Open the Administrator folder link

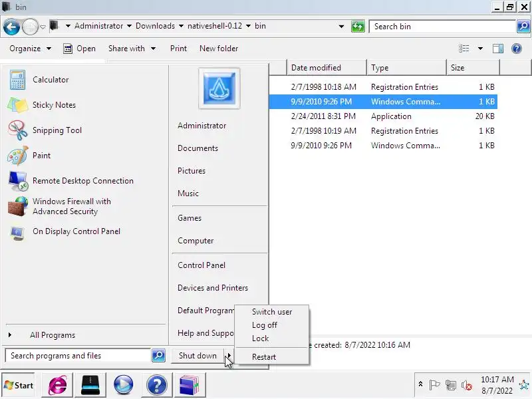pyautogui.click(x=201, y=126)
